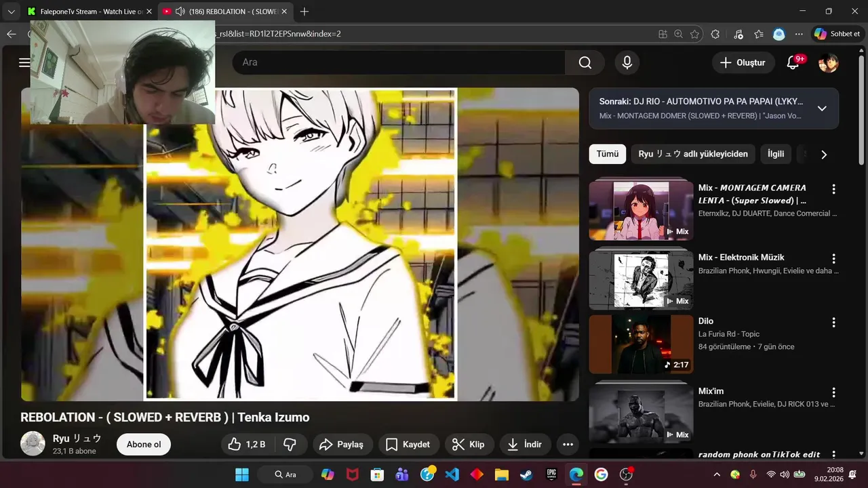Click the zoom magnifier in address bar
Screen dimensions: 868x488
coord(678,34)
